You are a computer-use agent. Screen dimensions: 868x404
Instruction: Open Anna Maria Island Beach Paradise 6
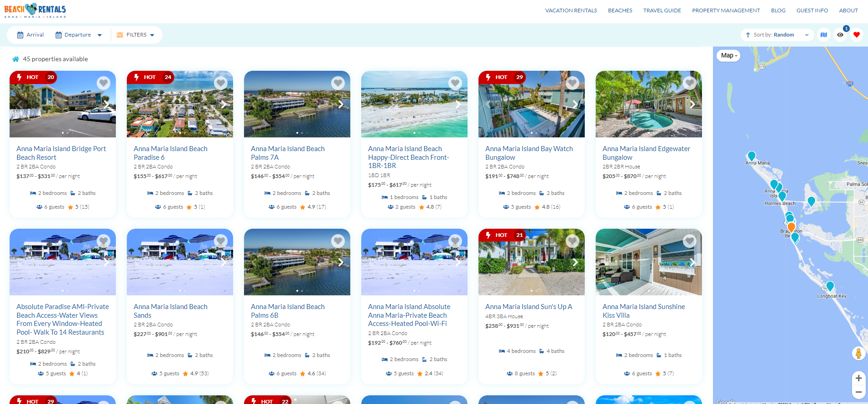(171, 153)
